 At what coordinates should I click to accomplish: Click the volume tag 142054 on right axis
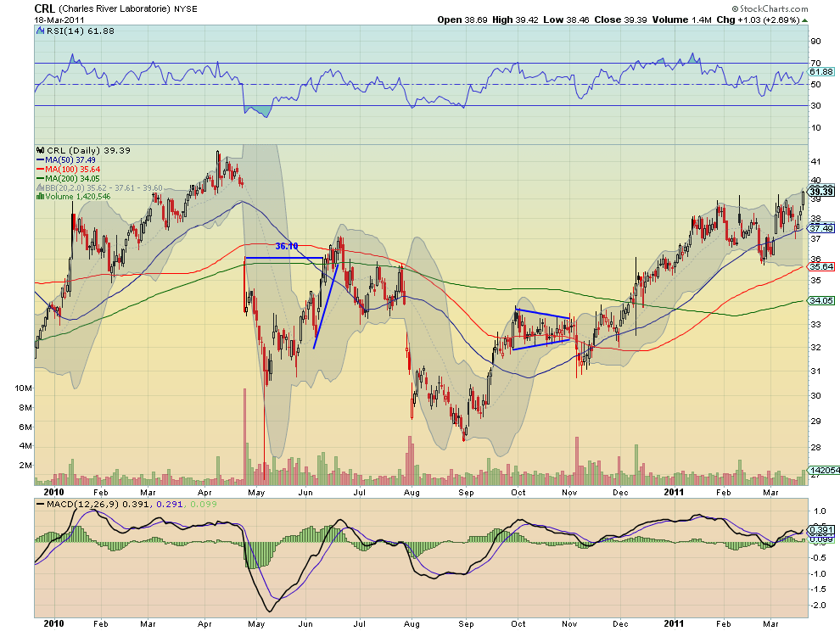(824, 471)
